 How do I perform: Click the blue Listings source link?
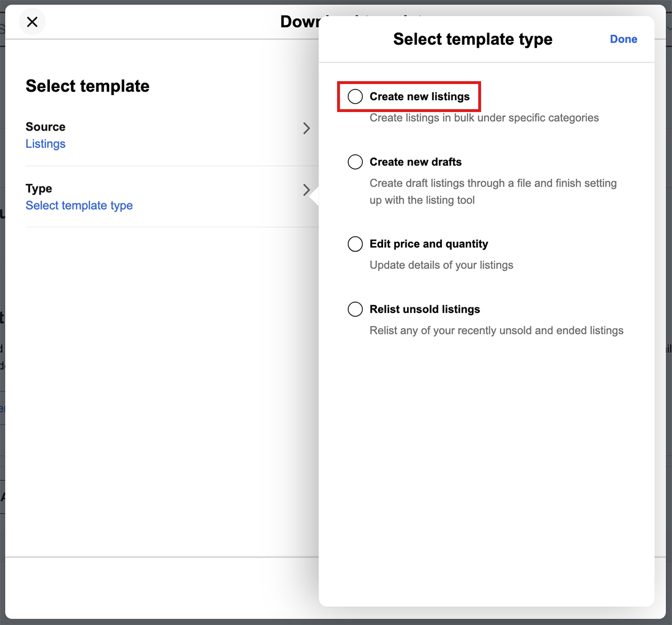coord(45,144)
